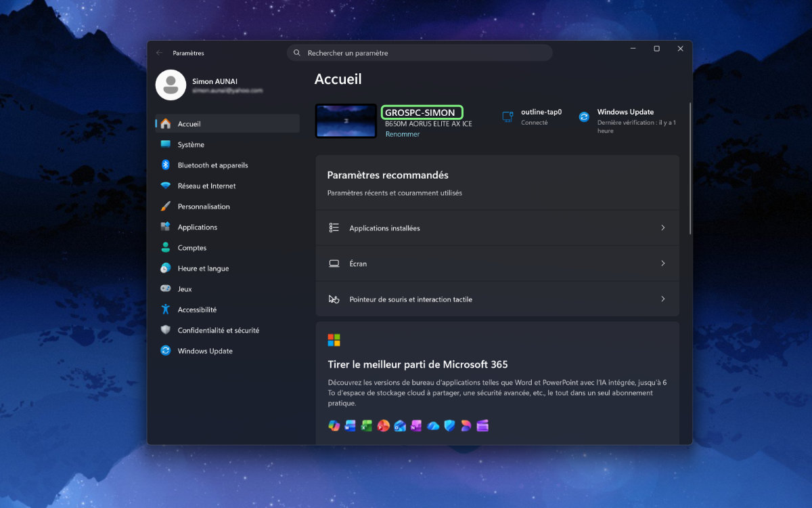This screenshot has width=812, height=508.
Task: Expand the Écran row chevron
Action: (663, 263)
